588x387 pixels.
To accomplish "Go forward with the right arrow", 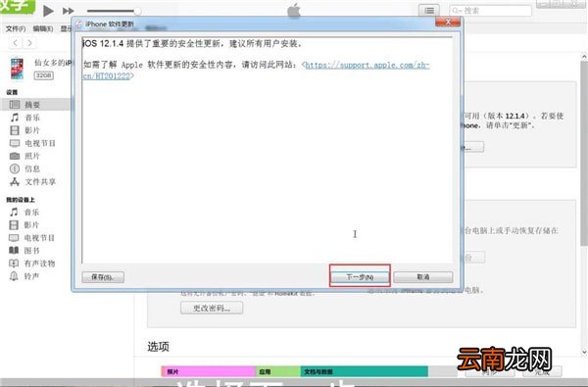I will pyautogui.click(x=30, y=43).
